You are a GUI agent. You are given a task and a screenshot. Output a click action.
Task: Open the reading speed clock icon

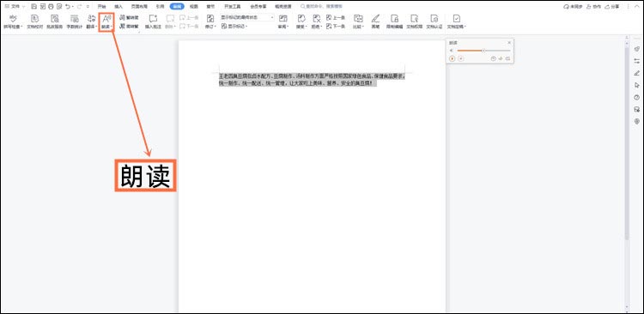[493, 58]
